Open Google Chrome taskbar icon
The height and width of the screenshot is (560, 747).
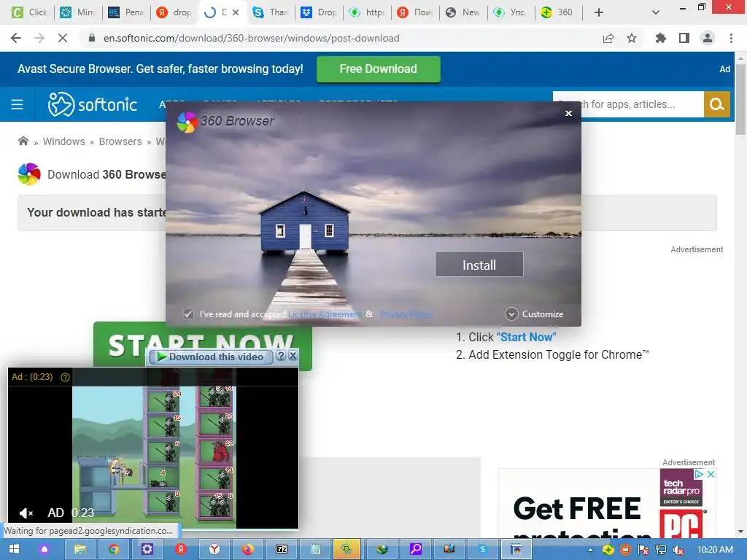[x=113, y=550]
